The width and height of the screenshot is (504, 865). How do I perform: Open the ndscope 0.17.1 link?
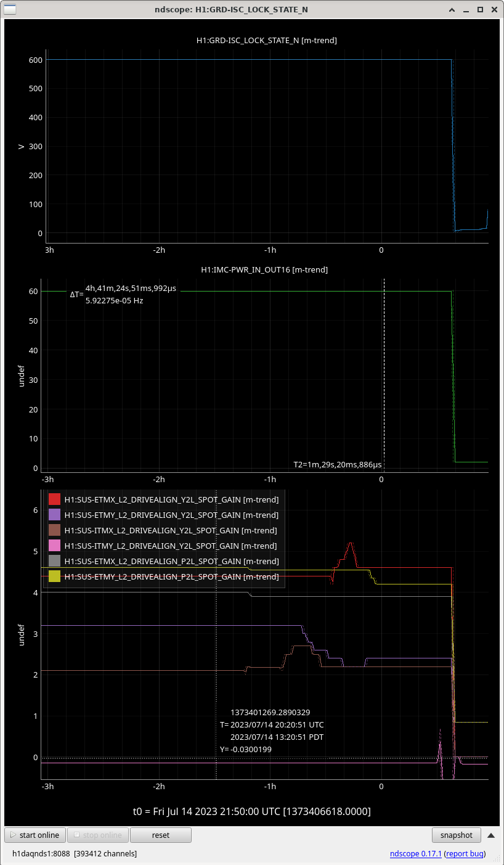(x=415, y=854)
